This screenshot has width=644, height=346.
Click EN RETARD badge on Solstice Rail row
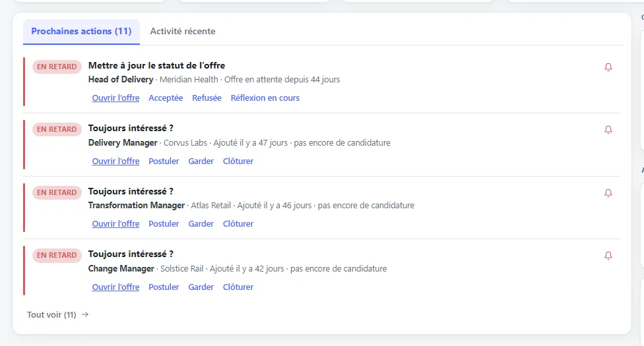tap(57, 255)
